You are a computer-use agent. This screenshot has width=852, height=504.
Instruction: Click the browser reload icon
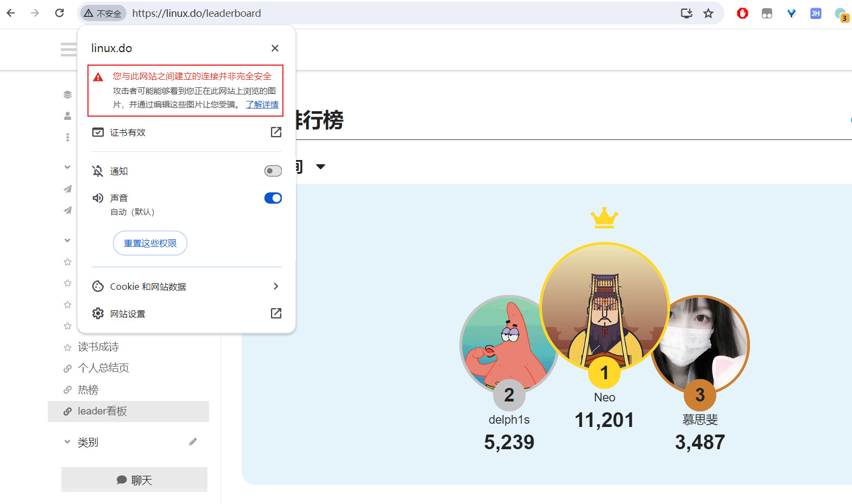pos(60,13)
